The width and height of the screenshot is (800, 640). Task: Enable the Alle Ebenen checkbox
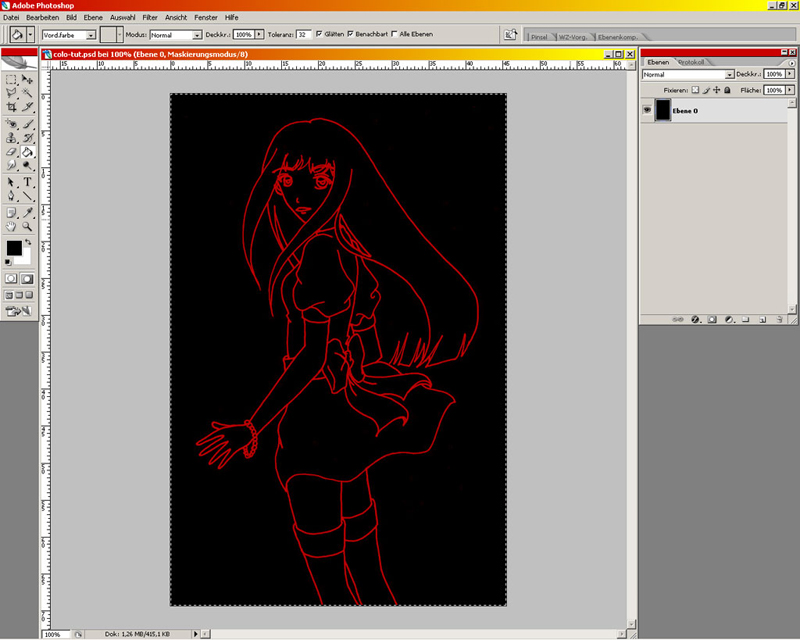394,34
